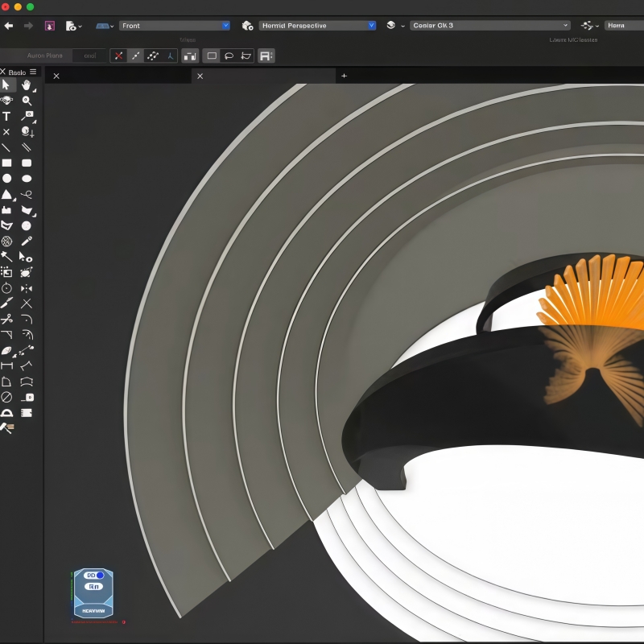This screenshot has width=644, height=644.
Task: Pick the Eyedropper tool
Action: (x=27, y=241)
